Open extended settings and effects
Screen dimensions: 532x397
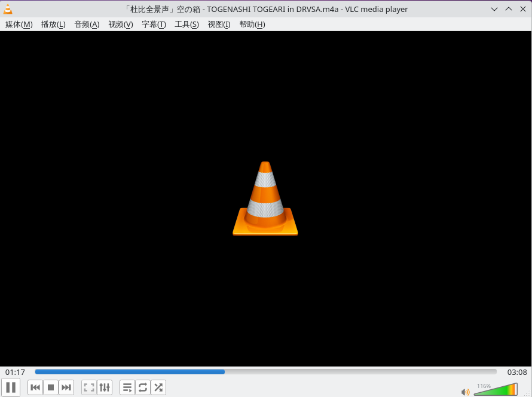[105, 387]
